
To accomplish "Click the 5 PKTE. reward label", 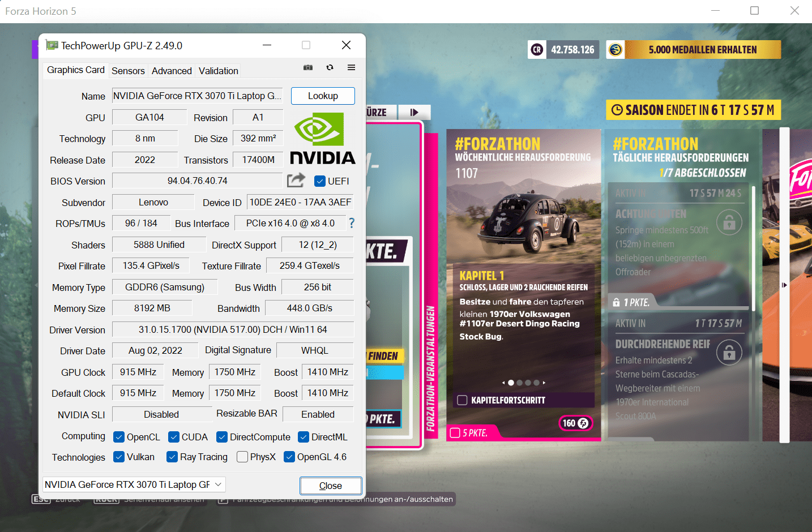I will coord(476,433).
